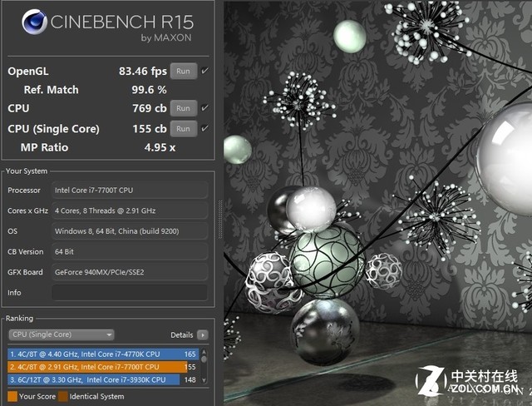Toggle the CPU (Single Core) checkbox

[x=204, y=128]
